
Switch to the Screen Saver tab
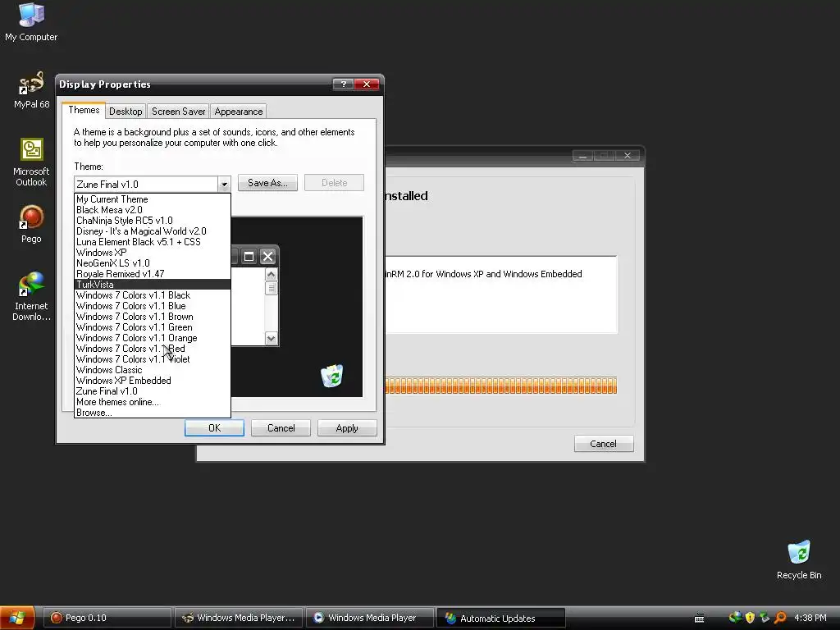point(178,112)
